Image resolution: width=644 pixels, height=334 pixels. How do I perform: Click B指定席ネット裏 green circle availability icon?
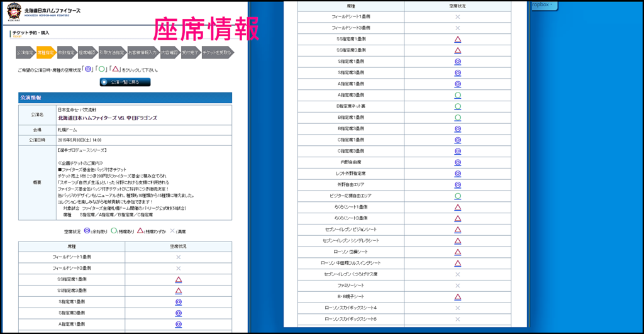pyautogui.click(x=458, y=106)
